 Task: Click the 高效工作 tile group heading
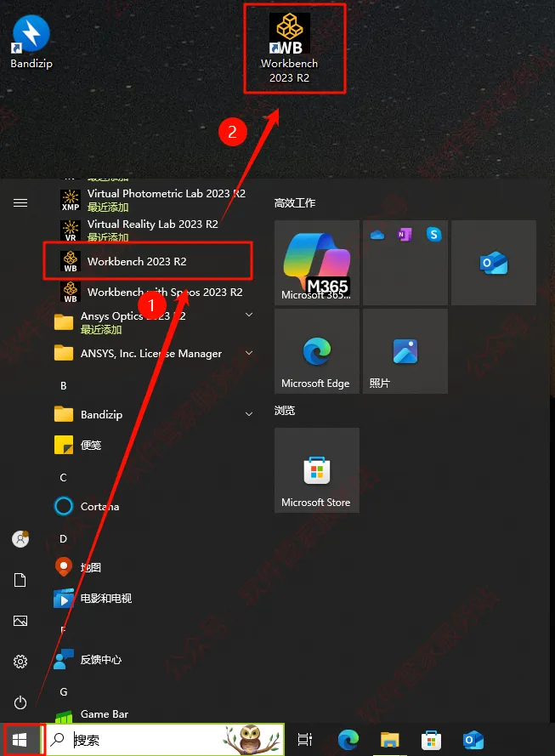pos(295,203)
